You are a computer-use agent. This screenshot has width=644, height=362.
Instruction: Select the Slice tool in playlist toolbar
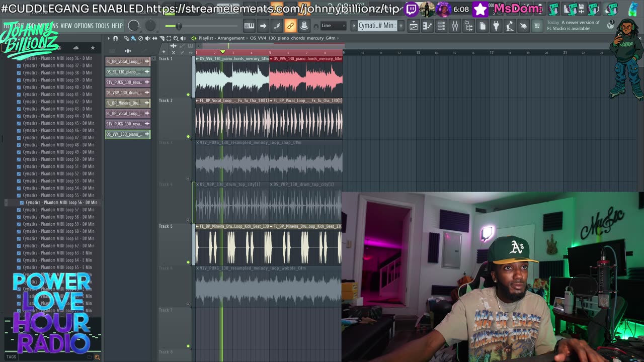click(x=162, y=38)
